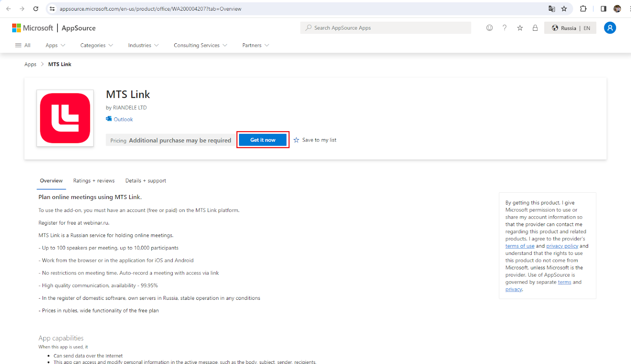Click 'Additional purchase may be required' pricing text
631x364 pixels.
180,140
